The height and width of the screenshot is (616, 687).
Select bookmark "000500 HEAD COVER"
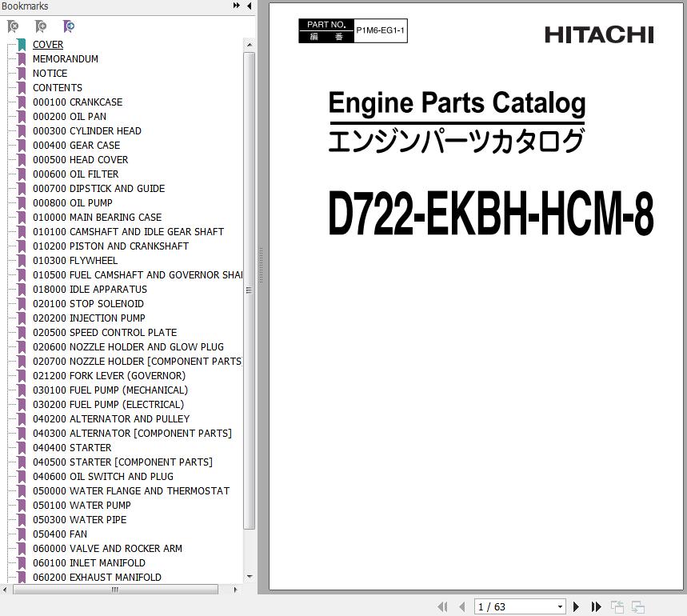pyautogui.click(x=80, y=160)
